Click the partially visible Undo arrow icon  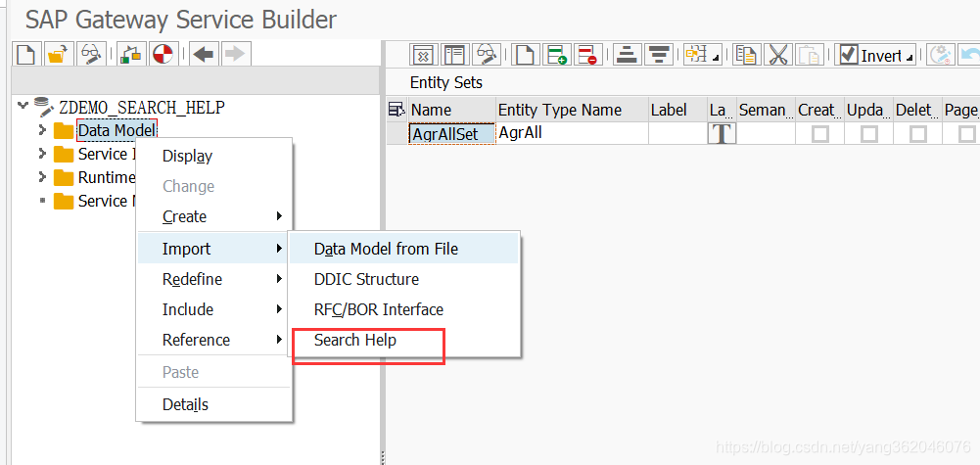pos(969,55)
